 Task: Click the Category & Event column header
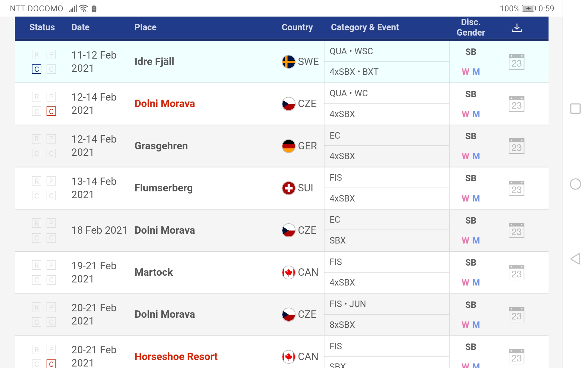click(364, 28)
